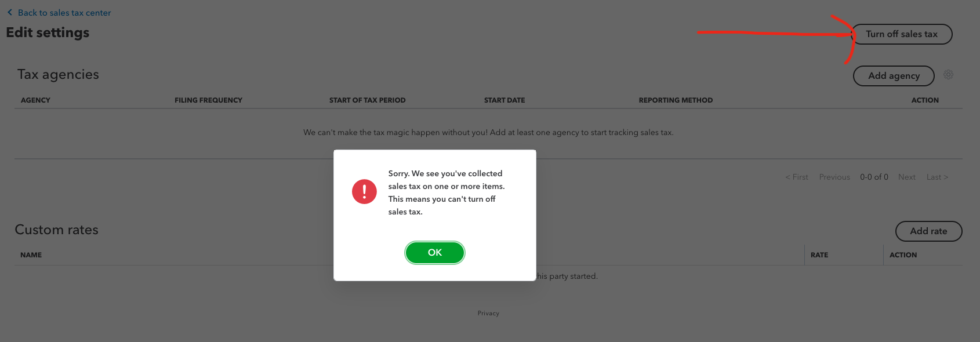This screenshot has width=980, height=342.
Task: Click the NAME header in Custom rates
Action: [x=31, y=255]
